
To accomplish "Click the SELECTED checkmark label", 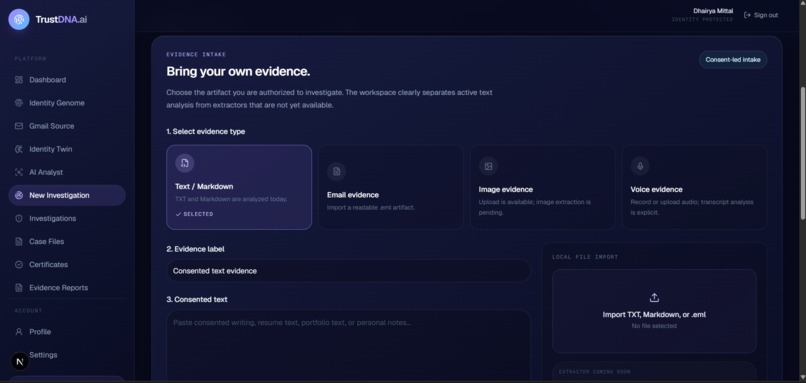I will coord(194,214).
